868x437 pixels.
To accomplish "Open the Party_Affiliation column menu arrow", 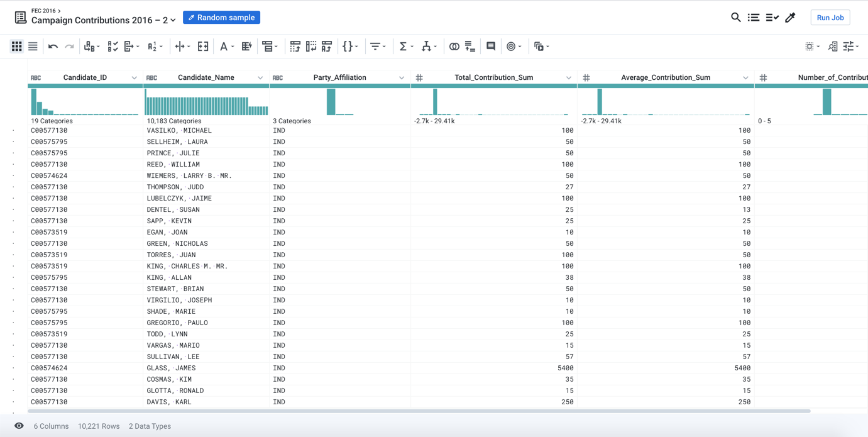I will pos(402,78).
